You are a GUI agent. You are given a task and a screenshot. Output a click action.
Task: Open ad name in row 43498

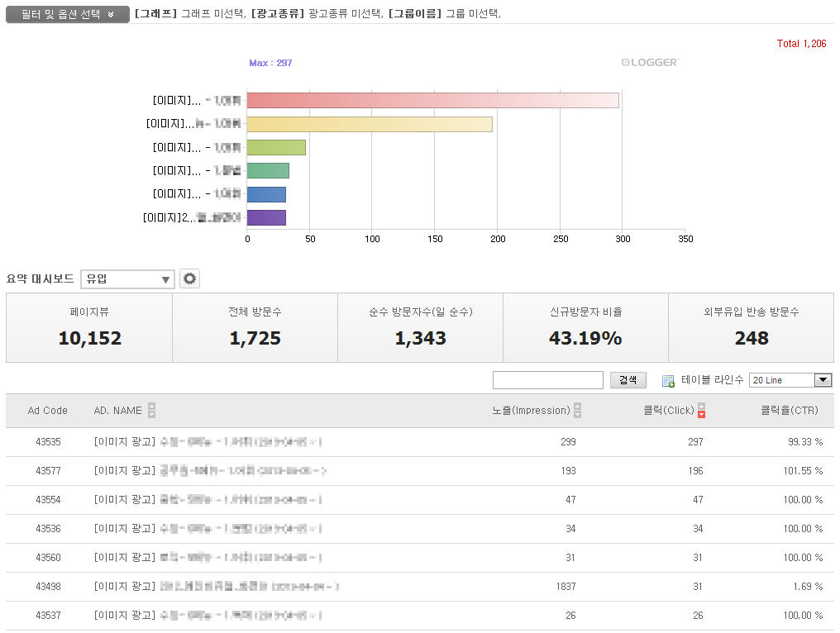(215, 587)
